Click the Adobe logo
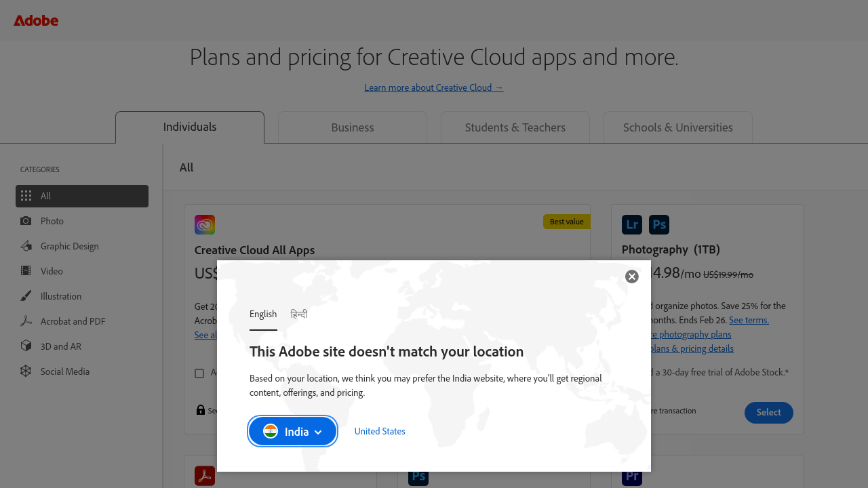 (36, 20)
